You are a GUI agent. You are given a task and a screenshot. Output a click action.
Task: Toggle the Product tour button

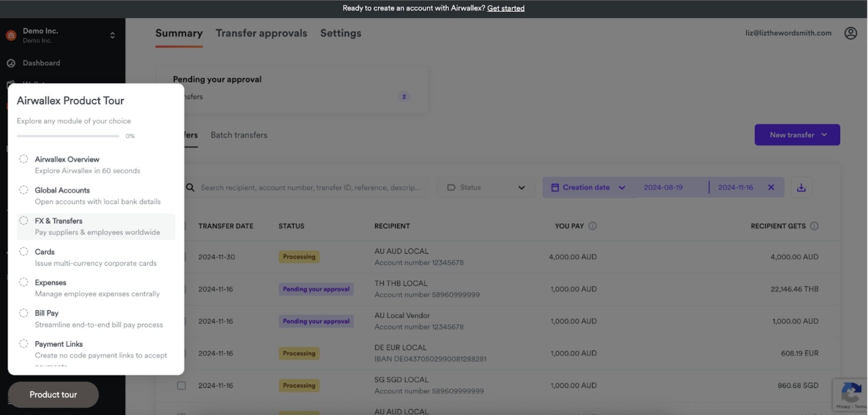coord(53,395)
